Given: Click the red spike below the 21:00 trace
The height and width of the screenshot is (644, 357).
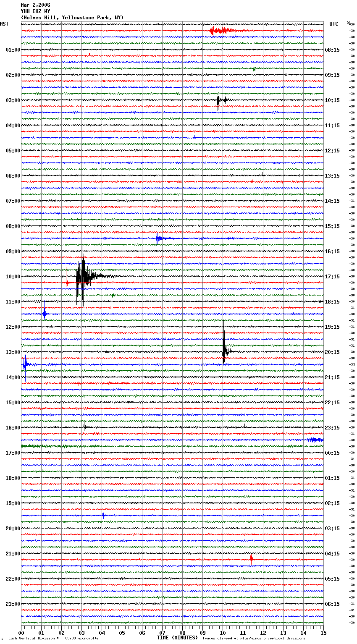Looking at the screenshot, I should pyautogui.click(x=251, y=559).
